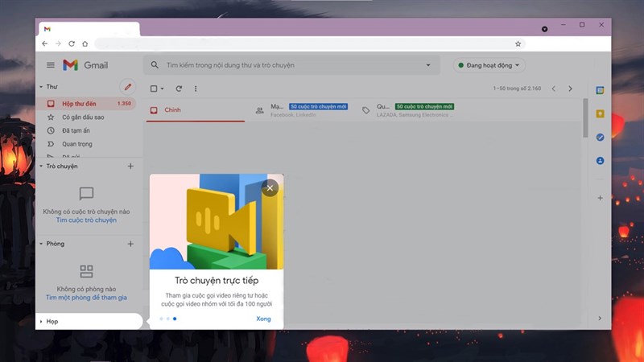Screen dimensions: 644x362
Task: Select the second popup pagination dot
Action: point(167,319)
